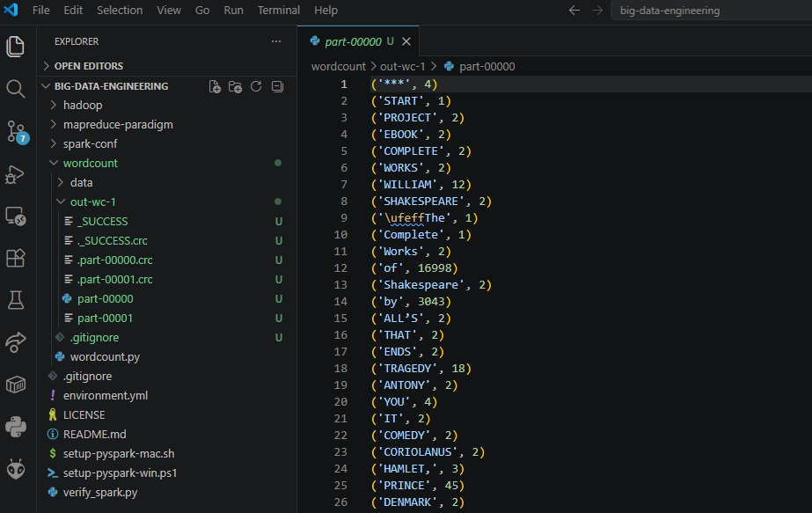The image size is (812, 513).
Task: Open the View menu
Action: tap(169, 11)
